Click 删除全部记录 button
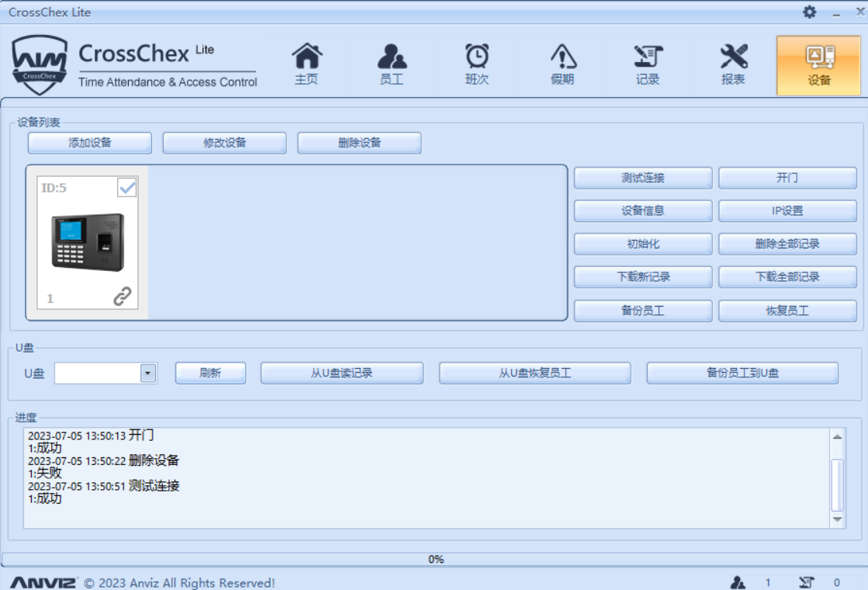868x590 pixels. pyautogui.click(x=788, y=244)
